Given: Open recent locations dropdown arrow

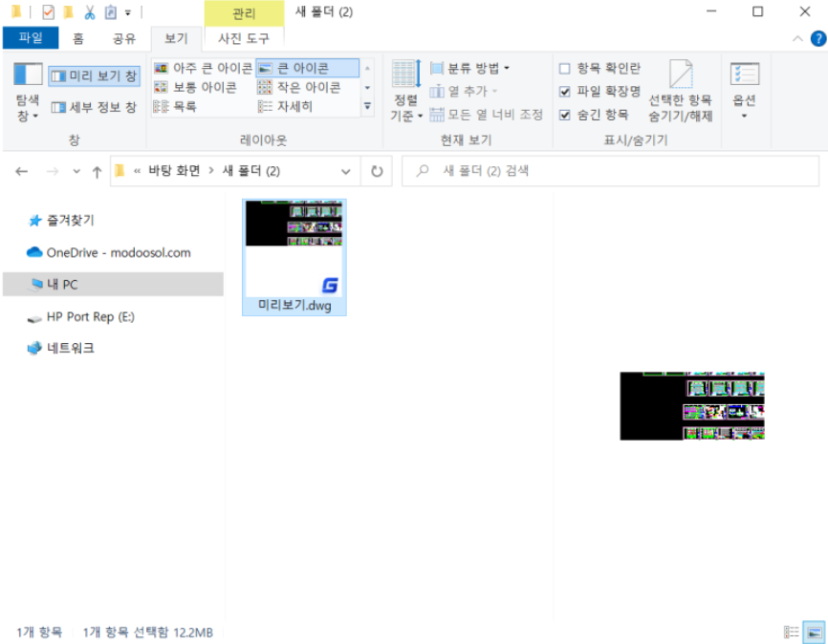Looking at the screenshot, I should pos(76,171).
